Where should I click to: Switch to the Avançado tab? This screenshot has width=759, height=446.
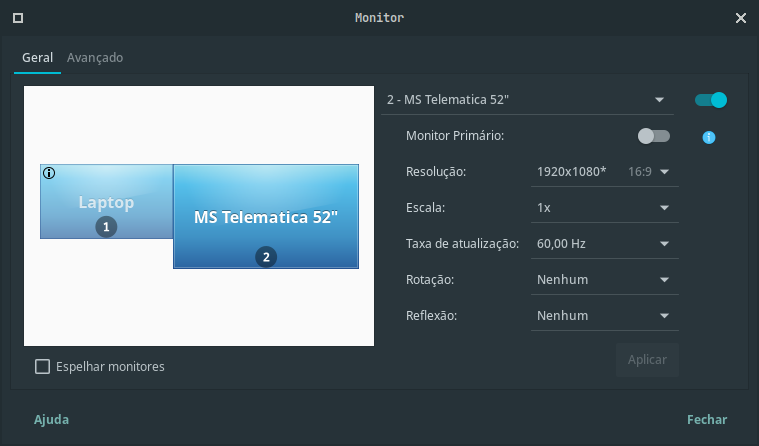pyautogui.click(x=95, y=58)
